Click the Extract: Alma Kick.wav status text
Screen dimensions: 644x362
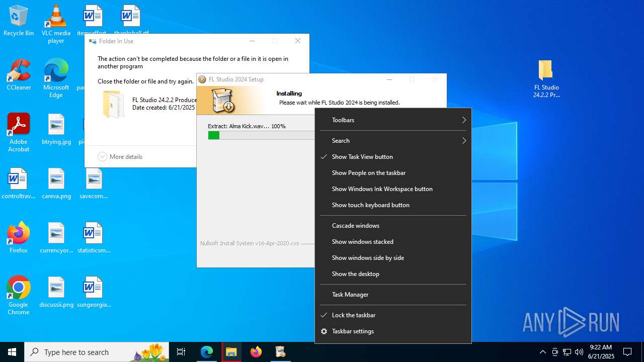(x=247, y=126)
